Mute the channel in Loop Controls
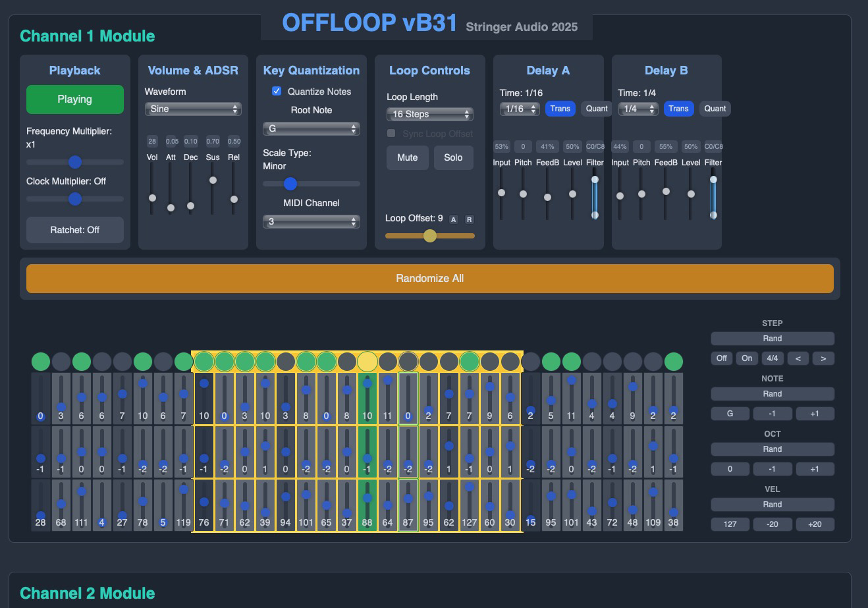This screenshot has width=868, height=608. (x=407, y=157)
